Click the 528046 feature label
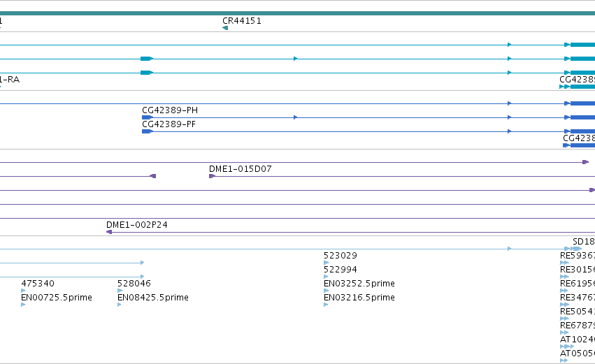The image size is (595, 364). pyautogui.click(x=134, y=284)
